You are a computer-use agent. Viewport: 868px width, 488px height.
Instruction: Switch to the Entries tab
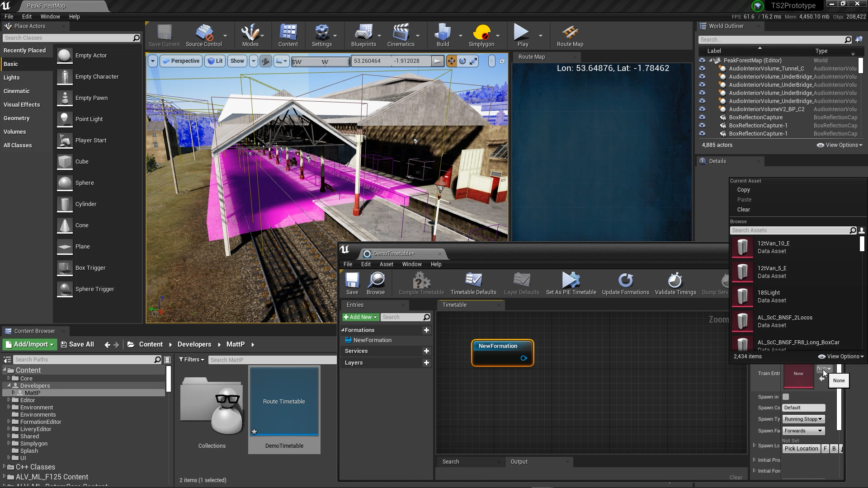pos(355,305)
